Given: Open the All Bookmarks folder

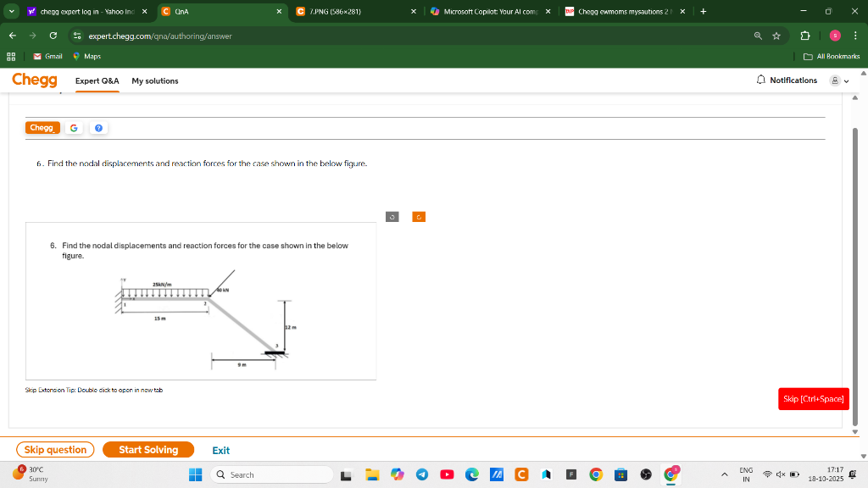Looking at the screenshot, I should (x=832, y=57).
